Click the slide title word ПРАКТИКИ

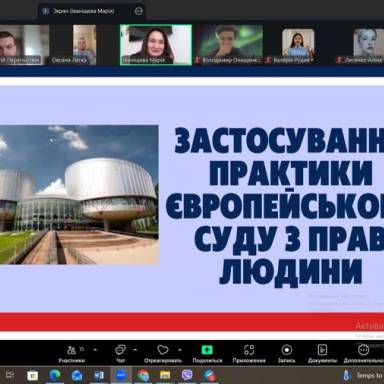pyautogui.click(x=291, y=173)
